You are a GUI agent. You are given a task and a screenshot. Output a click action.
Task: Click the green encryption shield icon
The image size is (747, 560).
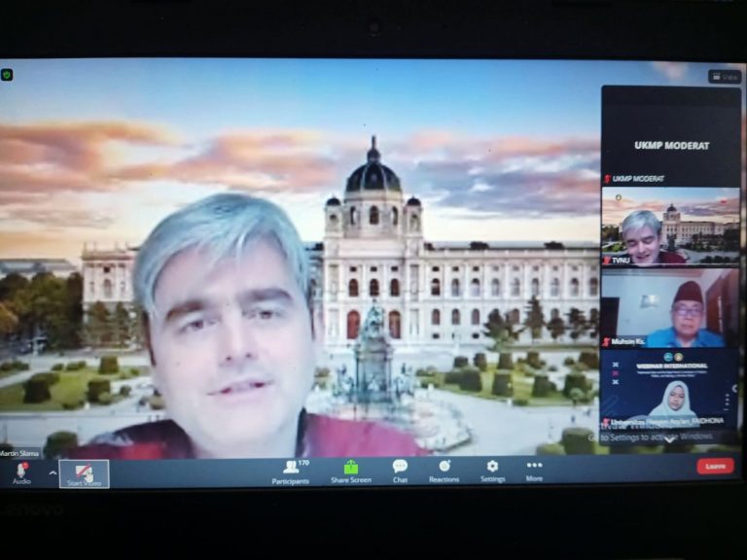coord(7,75)
